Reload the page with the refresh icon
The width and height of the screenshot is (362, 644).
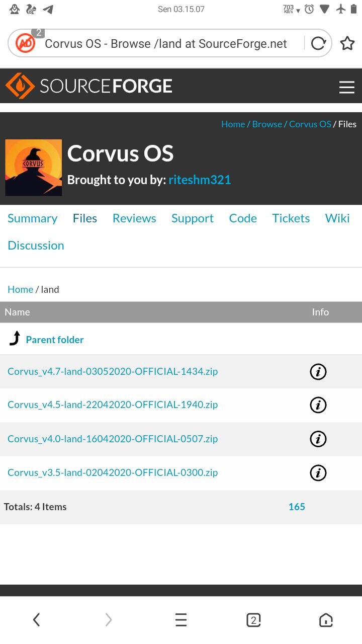[318, 44]
